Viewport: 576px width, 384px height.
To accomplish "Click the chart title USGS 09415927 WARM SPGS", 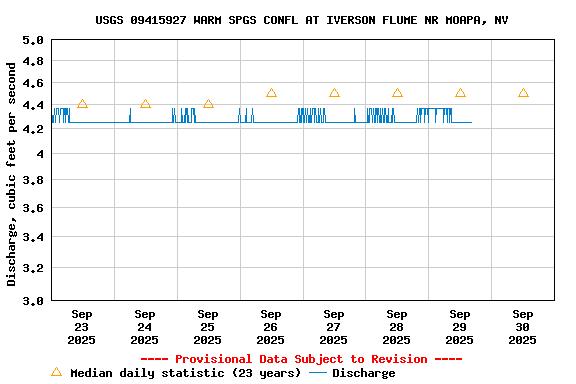I will pyautogui.click(x=302, y=20).
